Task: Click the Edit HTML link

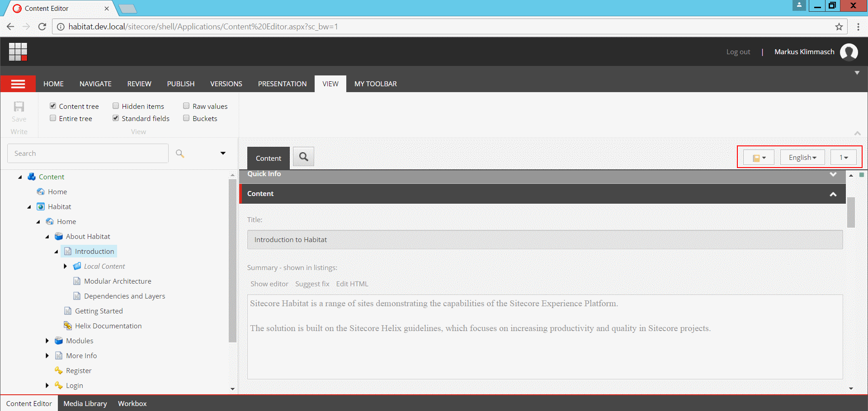Action: tap(352, 284)
